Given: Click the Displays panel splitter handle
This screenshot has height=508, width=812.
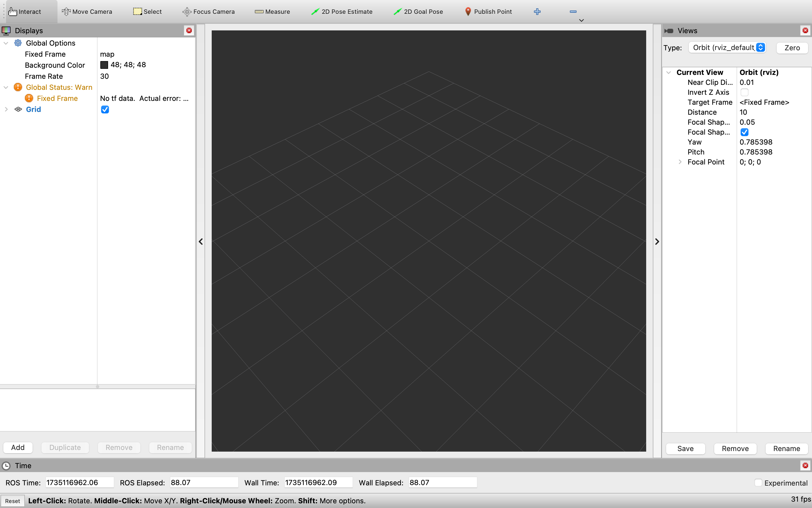Looking at the screenshot, I should click(98, 387).
